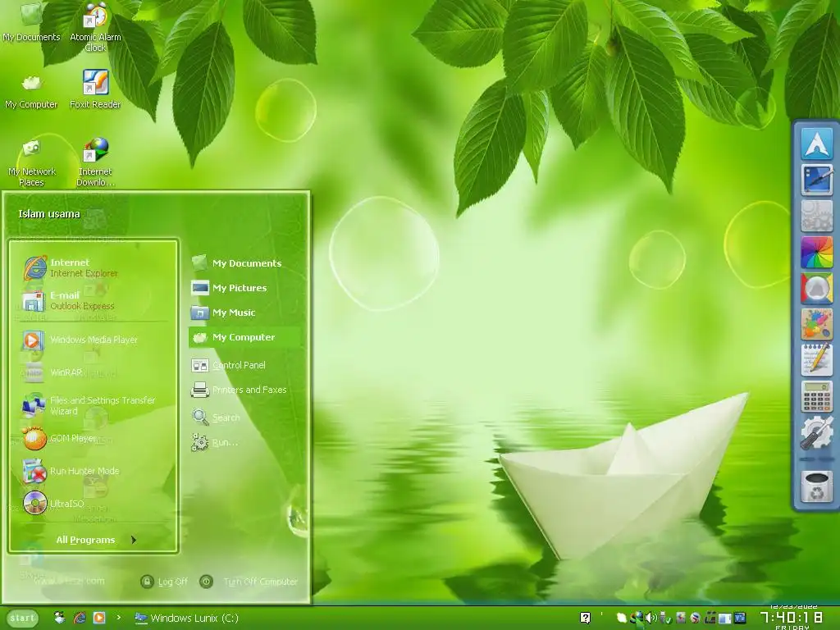
Task: Click the Log Off button
Action: click(x=164, y=582)
